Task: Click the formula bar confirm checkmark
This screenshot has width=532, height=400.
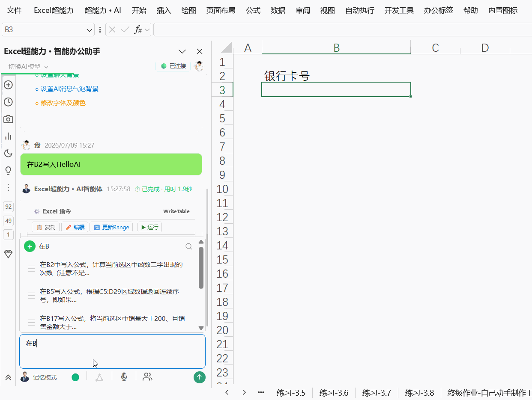Action: click(125, 30)
